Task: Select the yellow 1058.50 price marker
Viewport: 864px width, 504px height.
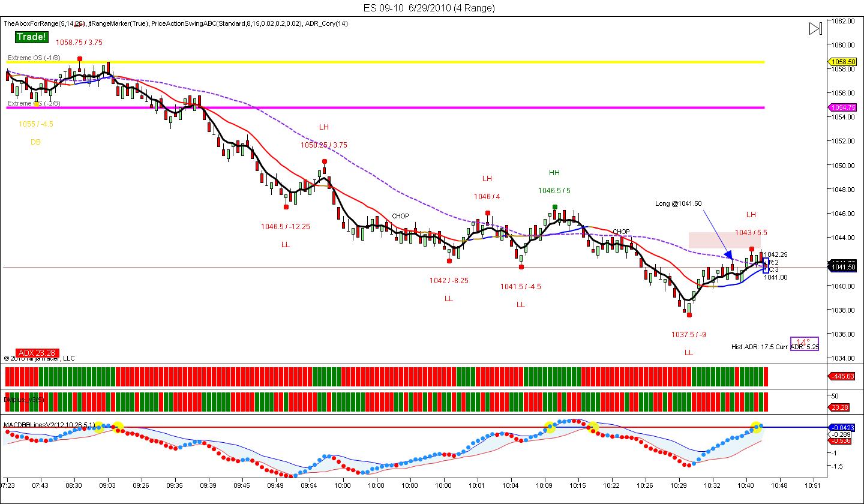Action: (x=843, y=62)
